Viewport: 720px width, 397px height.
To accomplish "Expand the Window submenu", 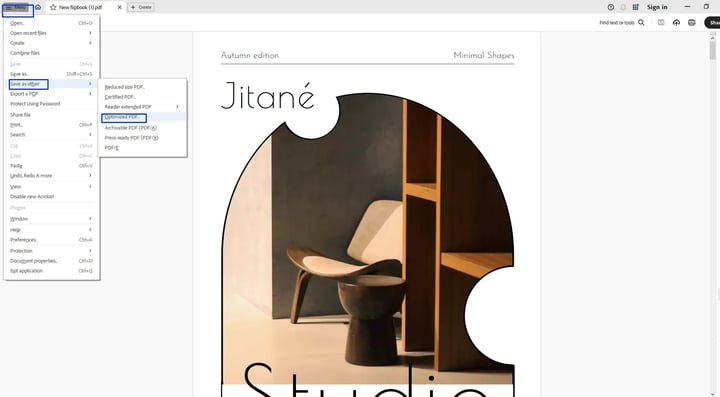I will 51,219.
